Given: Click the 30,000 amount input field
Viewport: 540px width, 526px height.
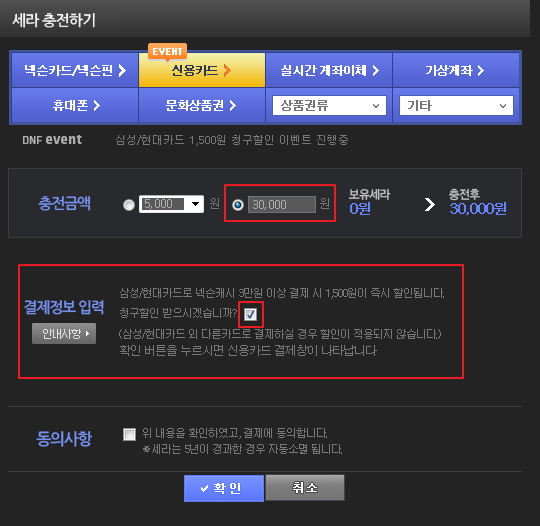Looking at the screenshot, I should (x=282, y=205).
